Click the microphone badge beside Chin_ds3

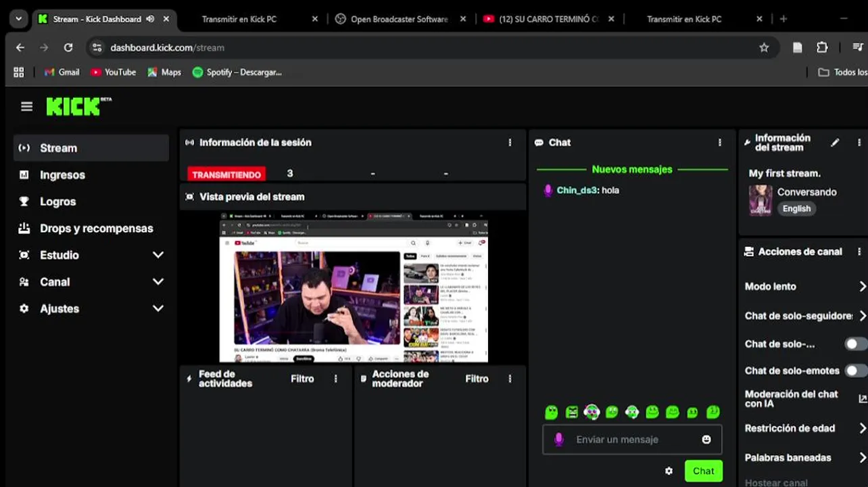click(548, 191)
